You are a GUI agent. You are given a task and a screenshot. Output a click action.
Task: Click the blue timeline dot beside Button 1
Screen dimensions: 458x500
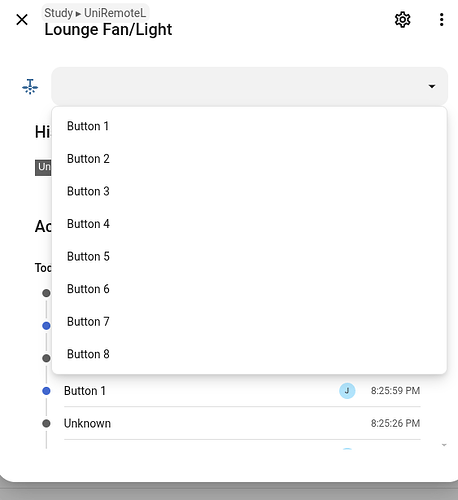click(46, 391)
